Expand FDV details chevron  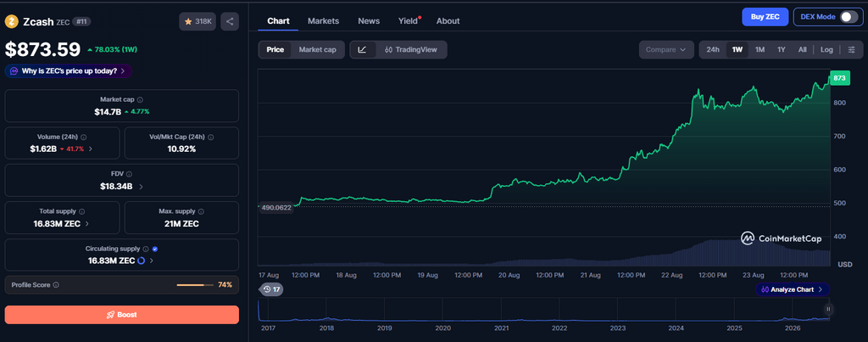click(141, 186)
